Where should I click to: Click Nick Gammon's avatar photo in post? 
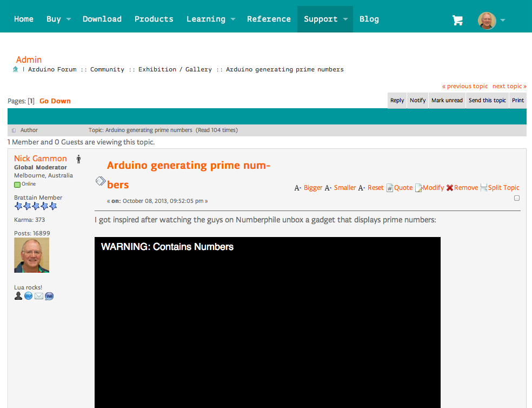coord(31,255)
